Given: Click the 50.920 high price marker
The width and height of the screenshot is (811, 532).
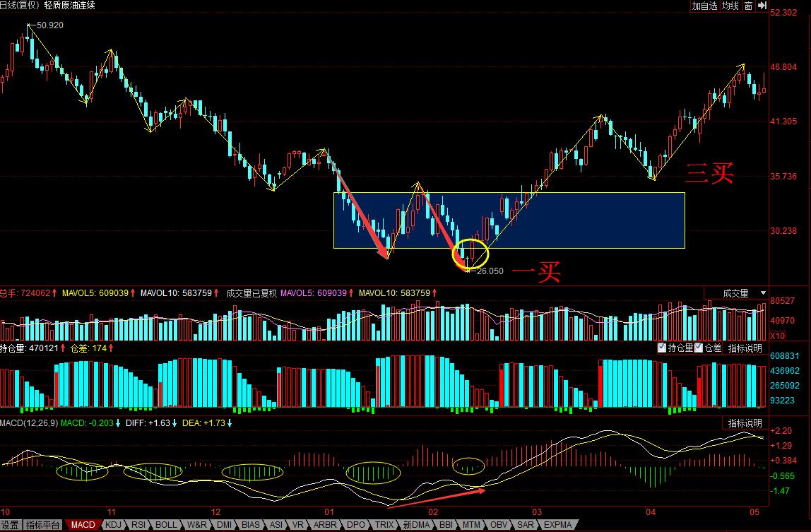Looking at the screenshot, I should (x=50, y=25).
